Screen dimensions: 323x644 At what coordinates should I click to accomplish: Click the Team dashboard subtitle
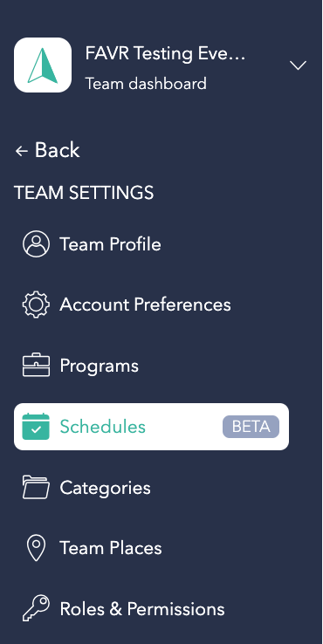[x=146, y=84]
